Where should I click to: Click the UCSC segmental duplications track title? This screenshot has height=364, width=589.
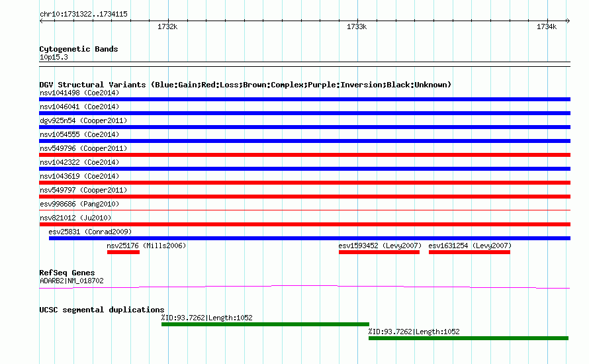coord(102,310)
